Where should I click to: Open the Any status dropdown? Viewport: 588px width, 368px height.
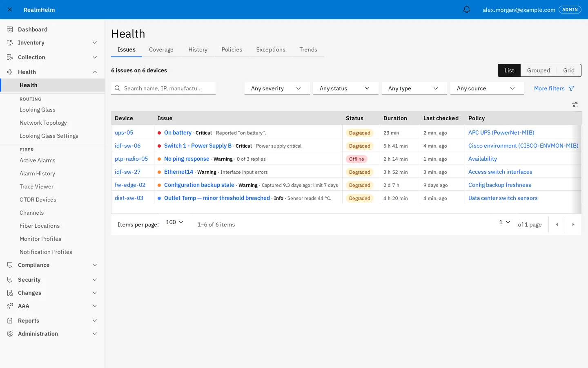345,88
